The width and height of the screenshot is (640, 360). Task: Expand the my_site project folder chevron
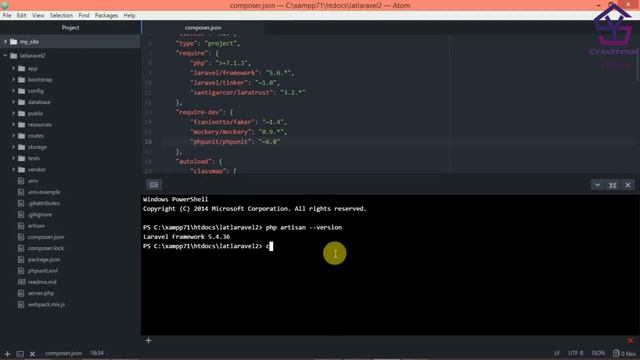(x=5, y=42)
